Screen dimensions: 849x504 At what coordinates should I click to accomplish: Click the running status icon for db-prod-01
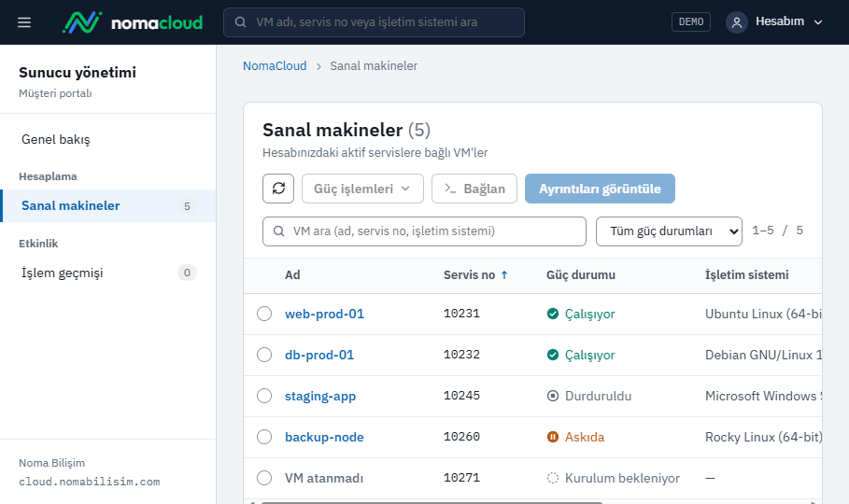click(x=552, y=355)
